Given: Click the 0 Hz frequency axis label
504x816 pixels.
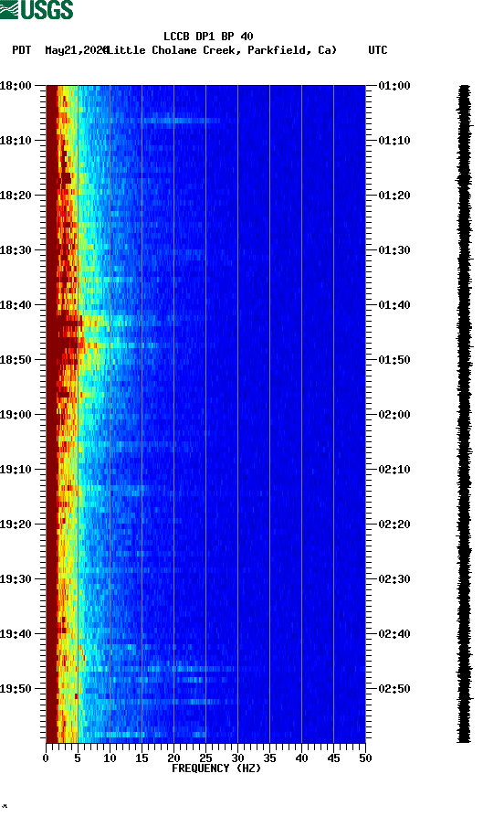Looking at the screenshot, I should pos(46,758).
